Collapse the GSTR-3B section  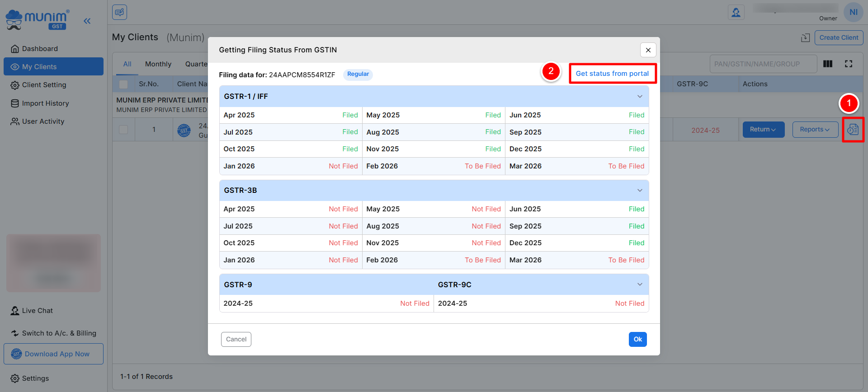[x=640, y=191]
